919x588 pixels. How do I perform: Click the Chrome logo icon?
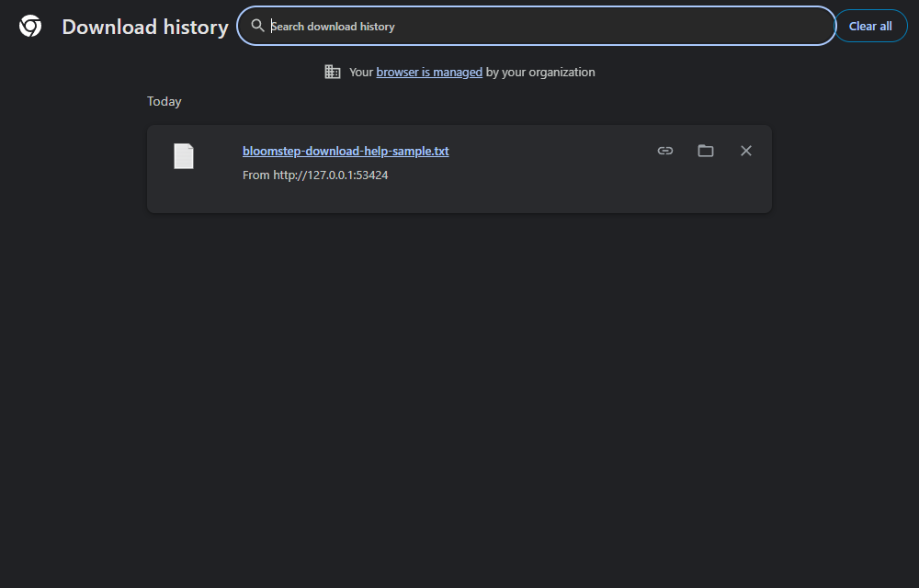pos(30,27)
